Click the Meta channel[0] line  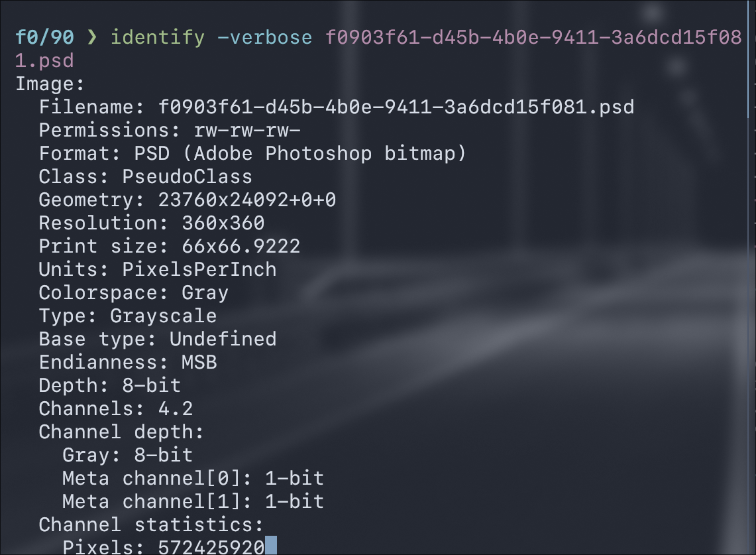click(193, 478)
